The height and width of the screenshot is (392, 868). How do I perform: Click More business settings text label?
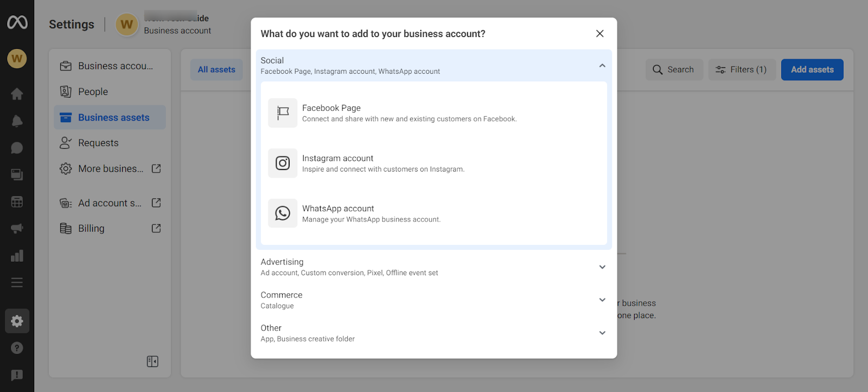(111, 169)
